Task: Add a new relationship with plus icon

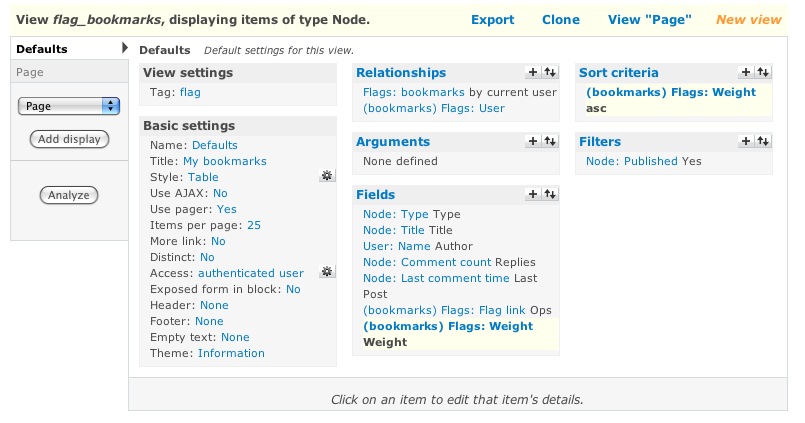Action: 533,72
